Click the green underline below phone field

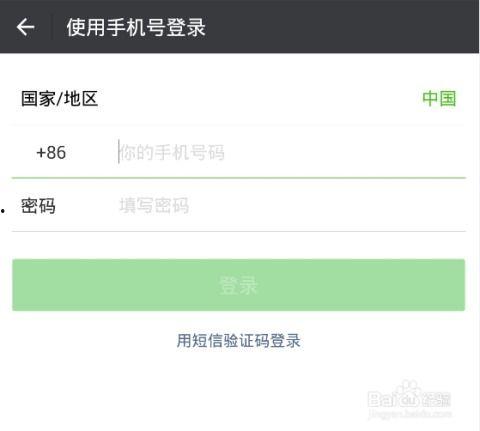tap(239, 178)
